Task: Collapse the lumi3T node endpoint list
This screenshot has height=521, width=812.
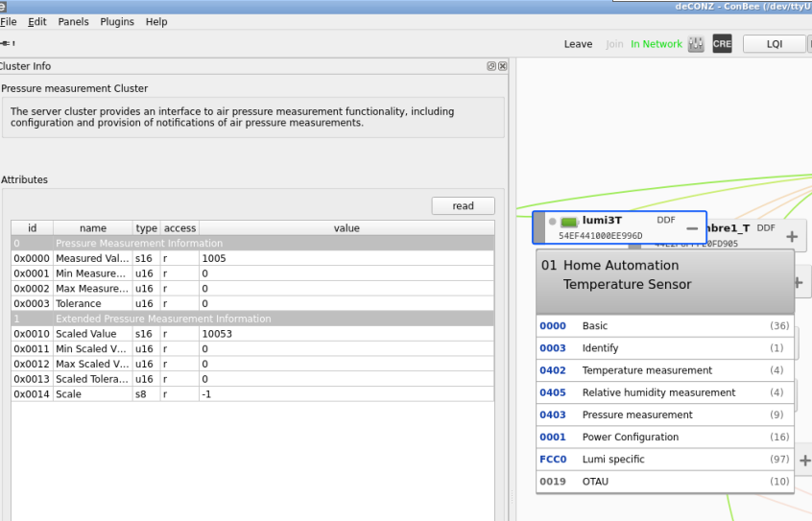Action: click(692, 228)
